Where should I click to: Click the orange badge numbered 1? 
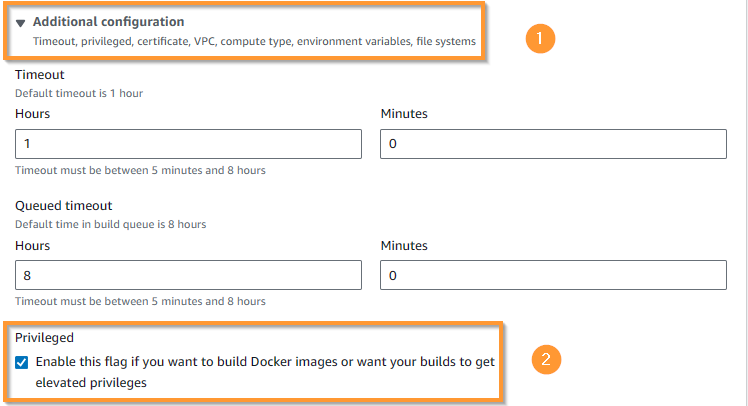coord(540,38)
